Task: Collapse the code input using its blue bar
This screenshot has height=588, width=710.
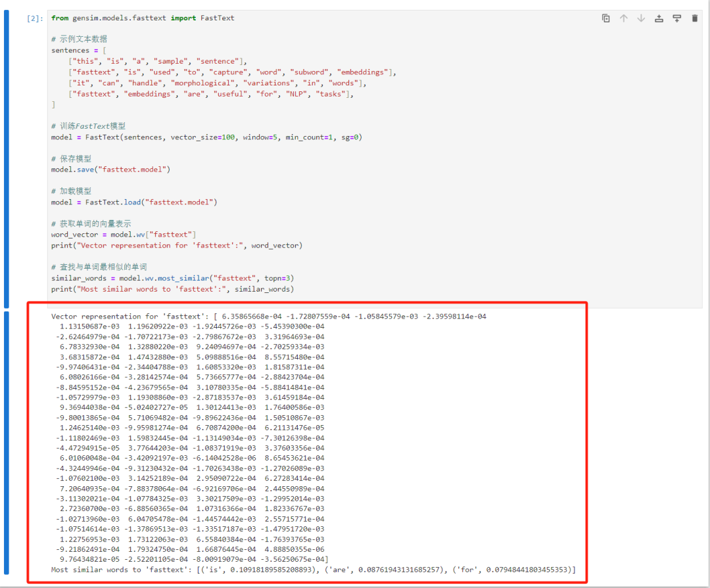Action: pos(7,159)
